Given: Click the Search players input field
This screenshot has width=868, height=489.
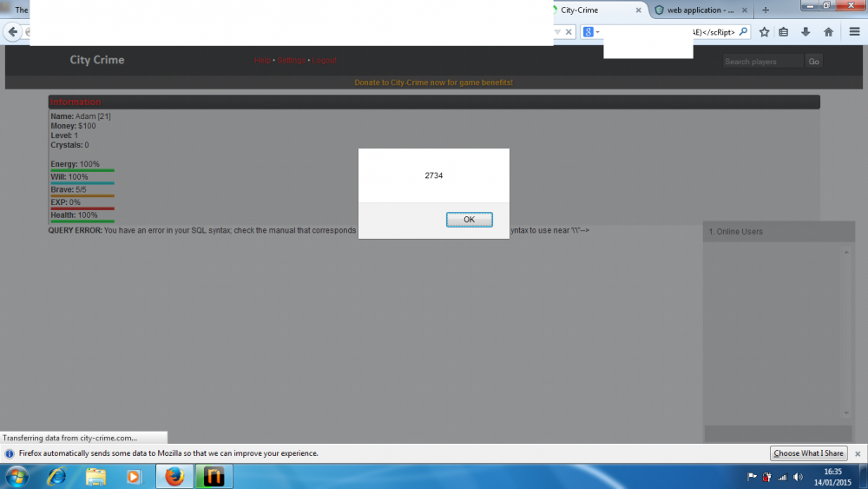Looking at the screenshot, I should [762, 62].
